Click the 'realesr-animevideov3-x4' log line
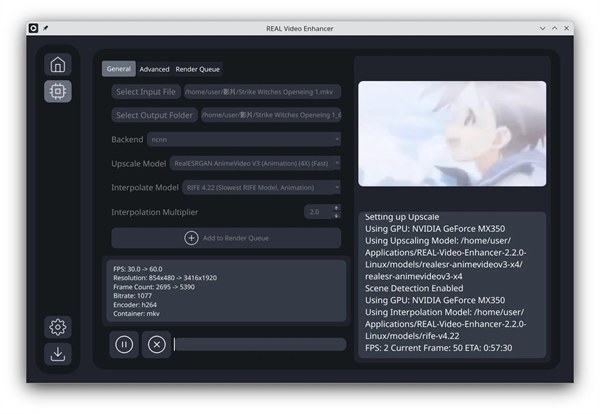Screen dimensions: 600x414 (x=413, y=276)
